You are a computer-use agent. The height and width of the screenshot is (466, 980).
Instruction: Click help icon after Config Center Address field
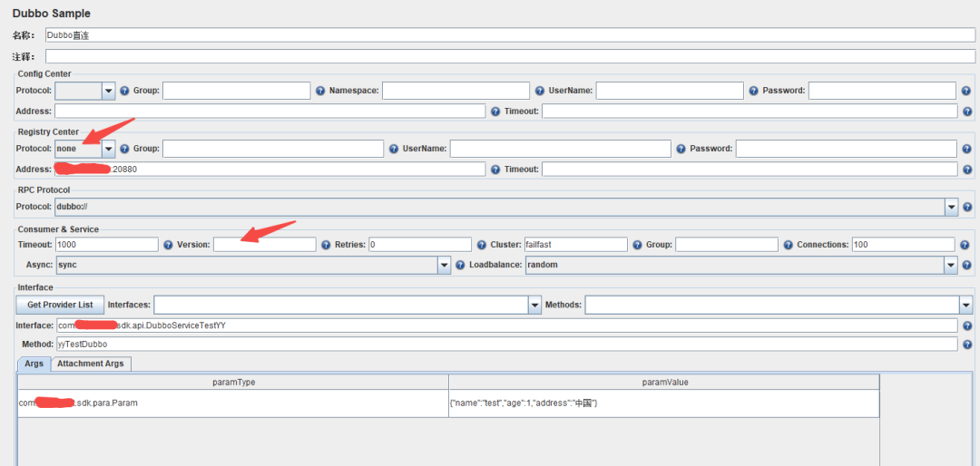coord(495,112)
